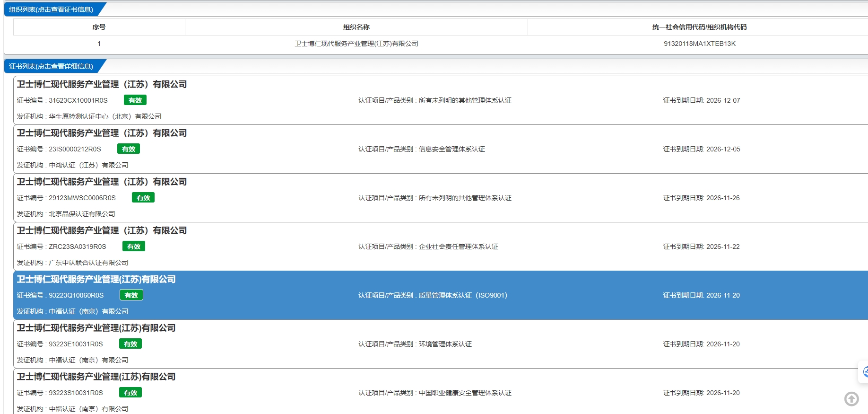Click category 质量管理体系认证（ISO9001）
Screen dimensions: 868x414
click(x=463, y=295)
